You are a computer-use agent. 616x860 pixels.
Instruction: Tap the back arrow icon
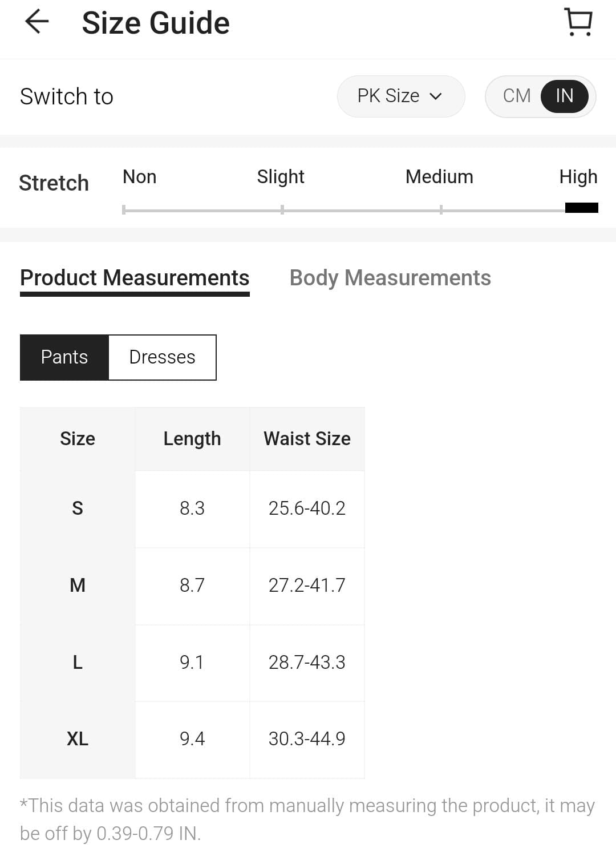point(37,22)
